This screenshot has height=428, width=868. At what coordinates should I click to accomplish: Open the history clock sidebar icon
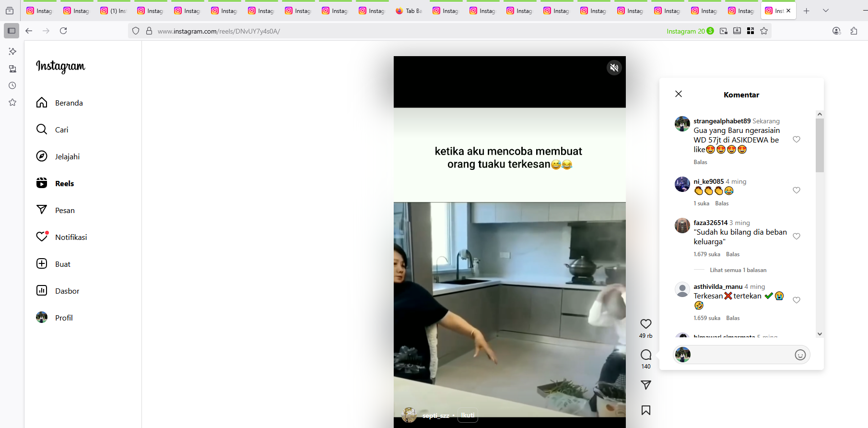point(12,85)
